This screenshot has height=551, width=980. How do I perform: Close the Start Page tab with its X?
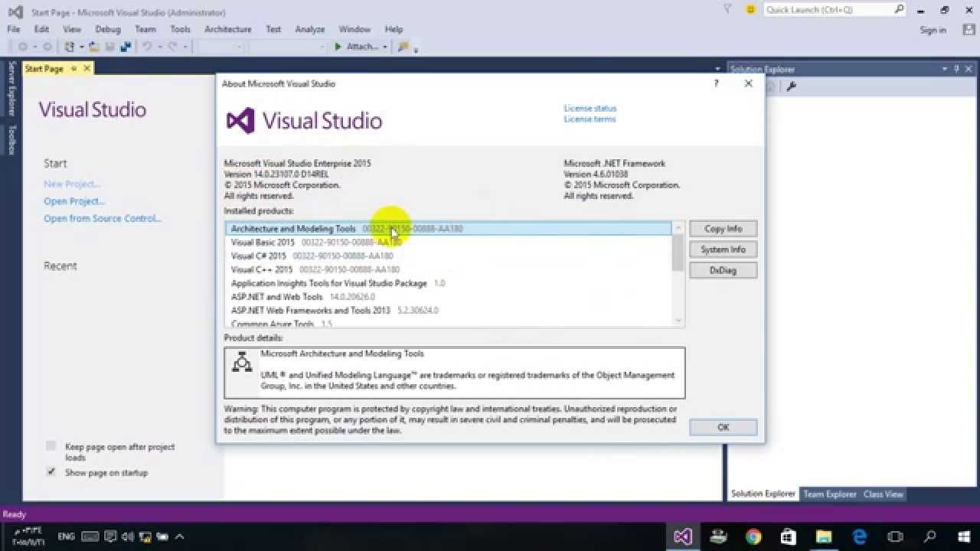[87, 69]
